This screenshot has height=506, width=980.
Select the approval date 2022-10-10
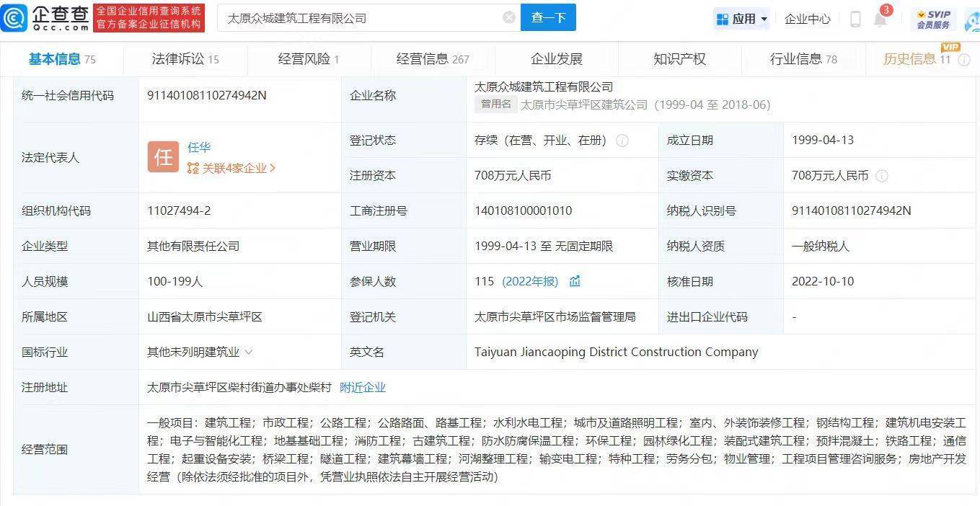pyautogui.click(x=823, y=282)
